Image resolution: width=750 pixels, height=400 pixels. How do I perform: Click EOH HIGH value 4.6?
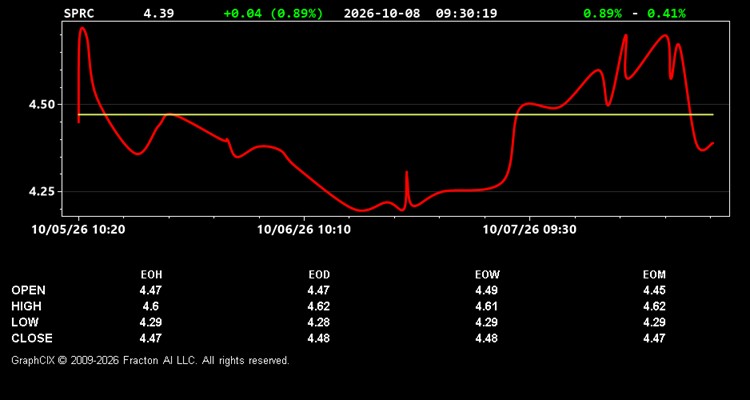[151, 306]
